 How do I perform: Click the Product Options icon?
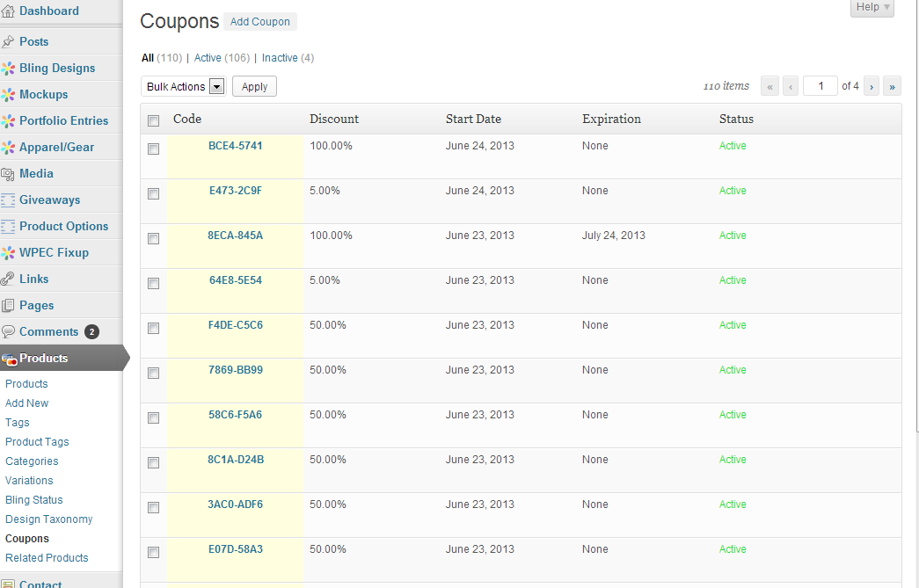click(9, 226)
